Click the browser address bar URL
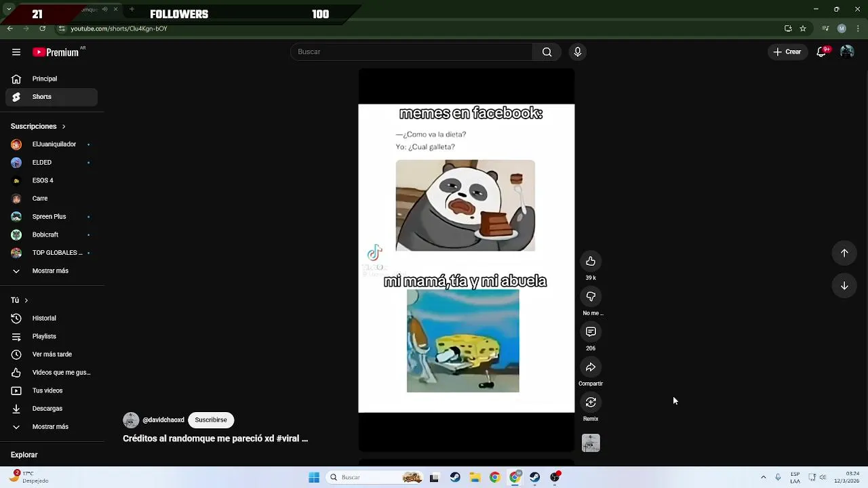 [119, 28]
